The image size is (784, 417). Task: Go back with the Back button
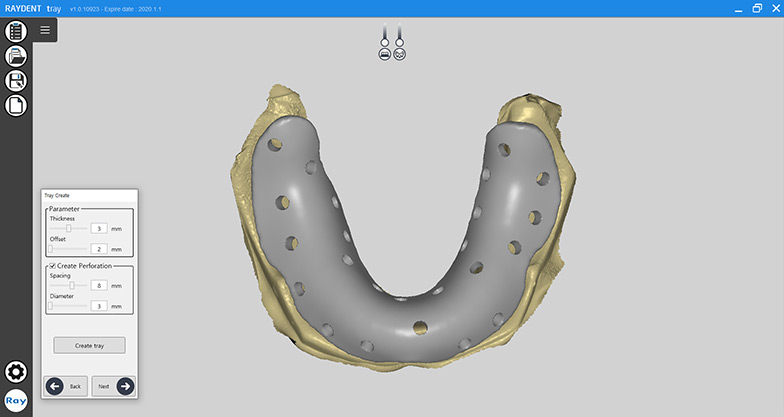pos(65,385)
